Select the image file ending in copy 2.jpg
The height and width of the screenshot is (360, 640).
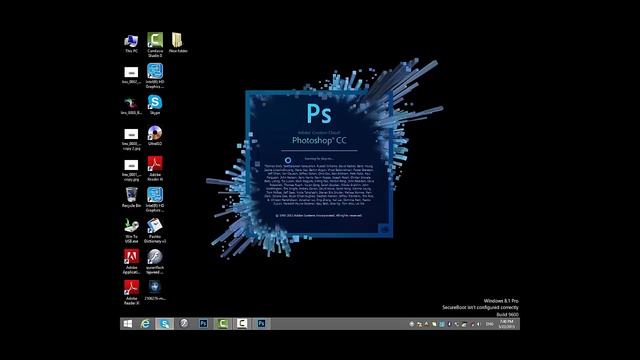click(131, 139)
